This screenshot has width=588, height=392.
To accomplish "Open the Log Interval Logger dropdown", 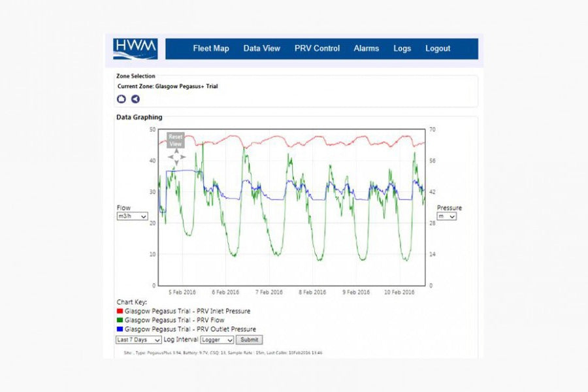I will pos(216,340).
